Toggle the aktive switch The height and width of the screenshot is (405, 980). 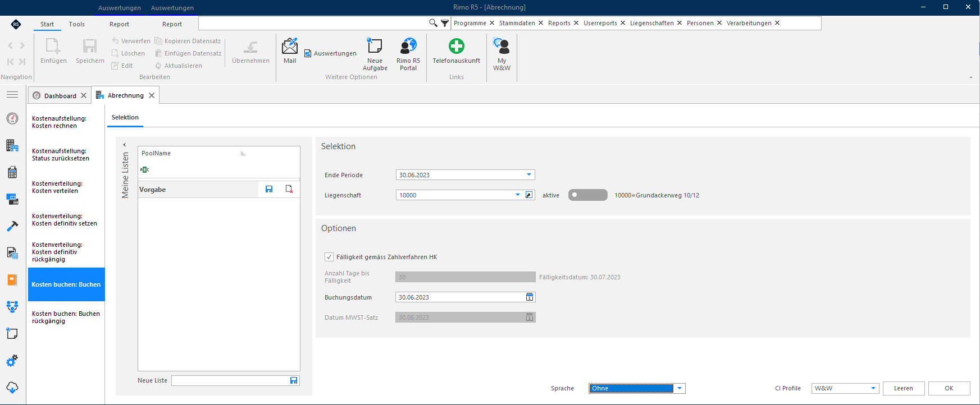pyautogui.click(x=587, y=195)
